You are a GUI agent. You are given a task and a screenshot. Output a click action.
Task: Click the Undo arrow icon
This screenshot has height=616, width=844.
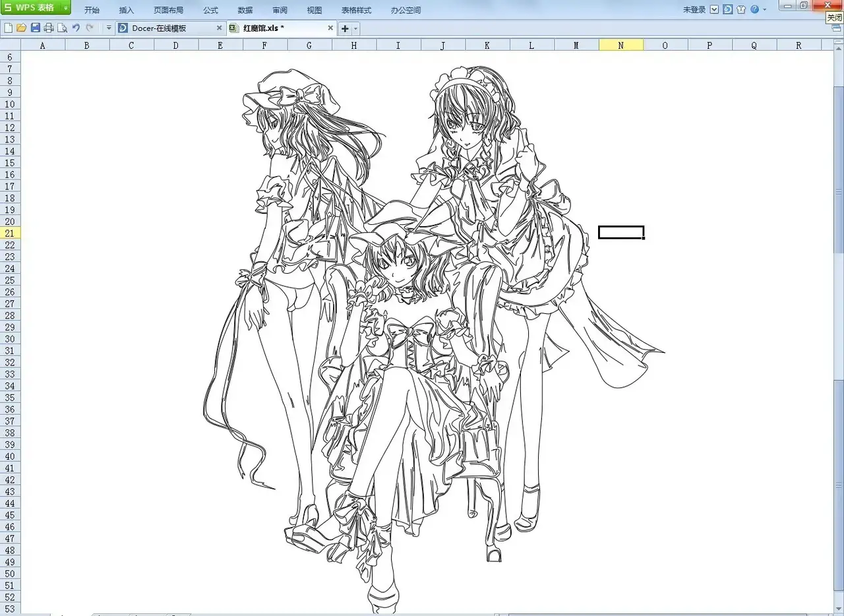pyautogui.click(x=76, y=28)
